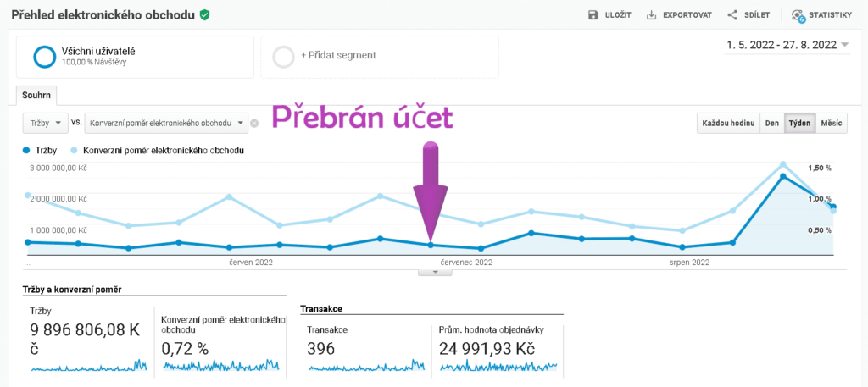
Task: Click the Uložit save icon
Action: (x=593, y=15)
